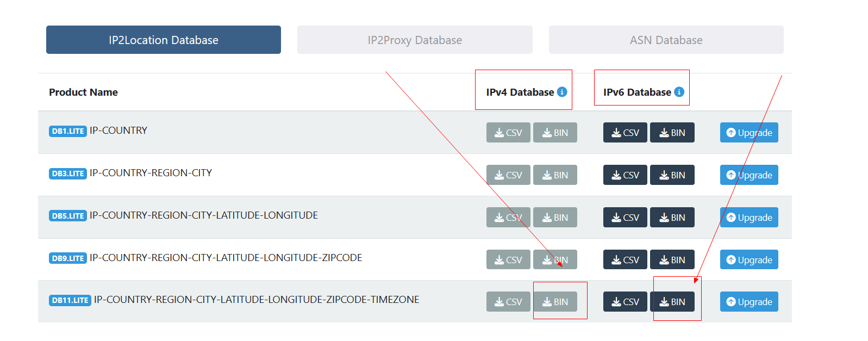This screenshot has width=868, height=341.
Task: Click the DB11.LITE badge
Action: click(70, 300)
